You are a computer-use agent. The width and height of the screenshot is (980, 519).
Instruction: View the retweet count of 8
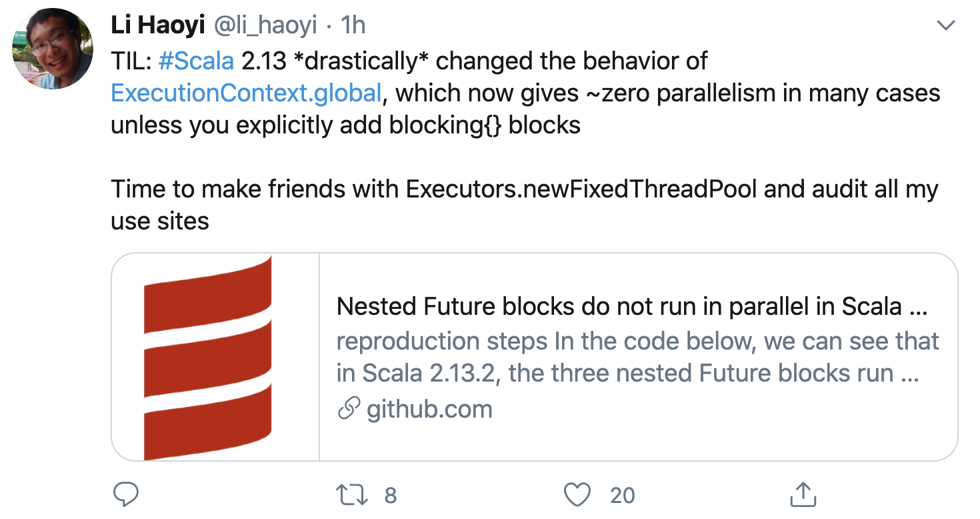(x=391, y=495)
